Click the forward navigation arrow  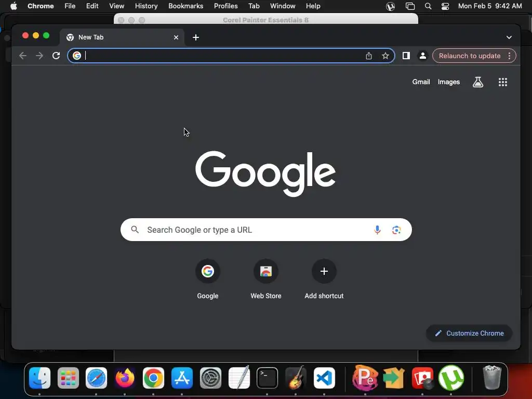tap(39, 56)
